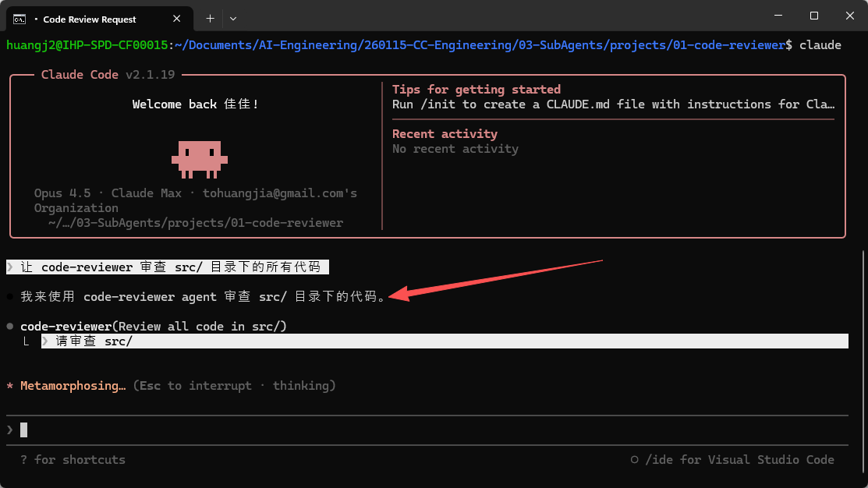The image size is (868, 488).
Task: Click the circle icon beside /ide
Action: [x=635, y=460]
